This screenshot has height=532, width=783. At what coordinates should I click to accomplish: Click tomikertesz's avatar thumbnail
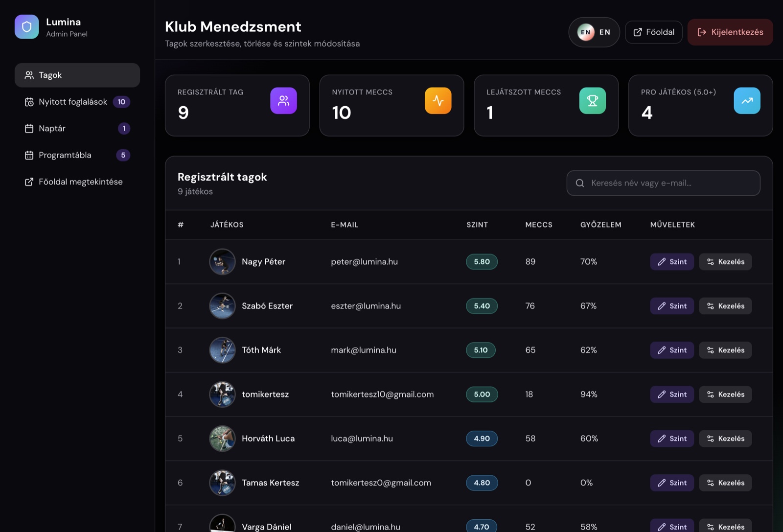click(x=222, y=394)
